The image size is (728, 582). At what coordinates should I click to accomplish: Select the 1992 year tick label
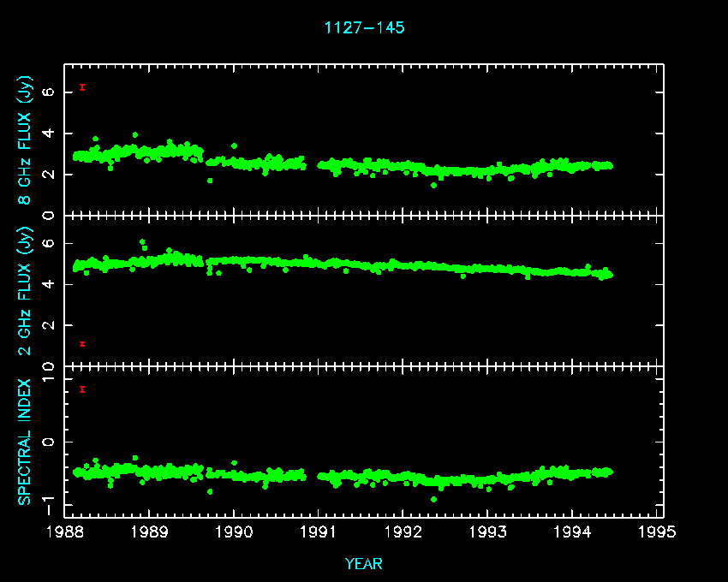[x=403, y=532]
